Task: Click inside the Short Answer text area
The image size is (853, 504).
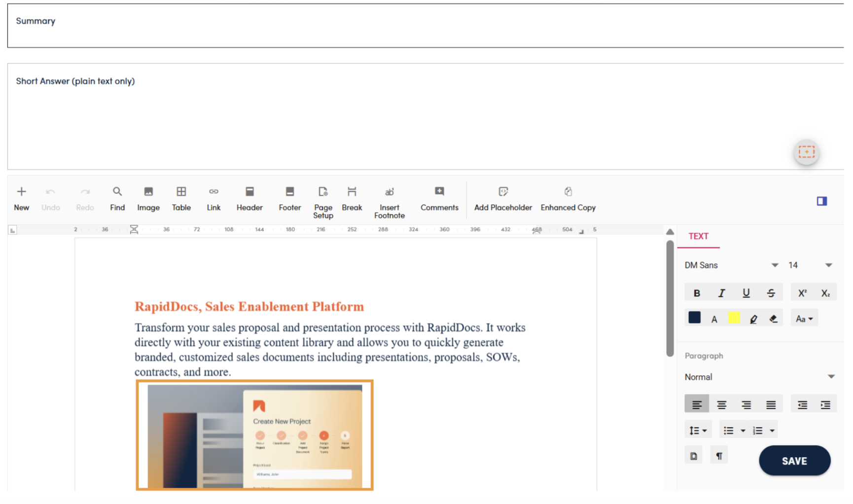Action: pyautogui.click(x=426, y=116)
